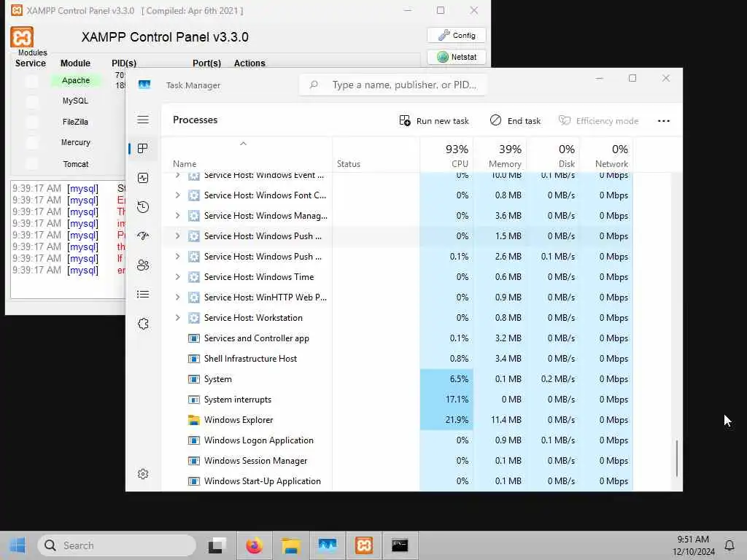
Task: Switch to XAMPP taskbar icon
Action: click(364, 545)
